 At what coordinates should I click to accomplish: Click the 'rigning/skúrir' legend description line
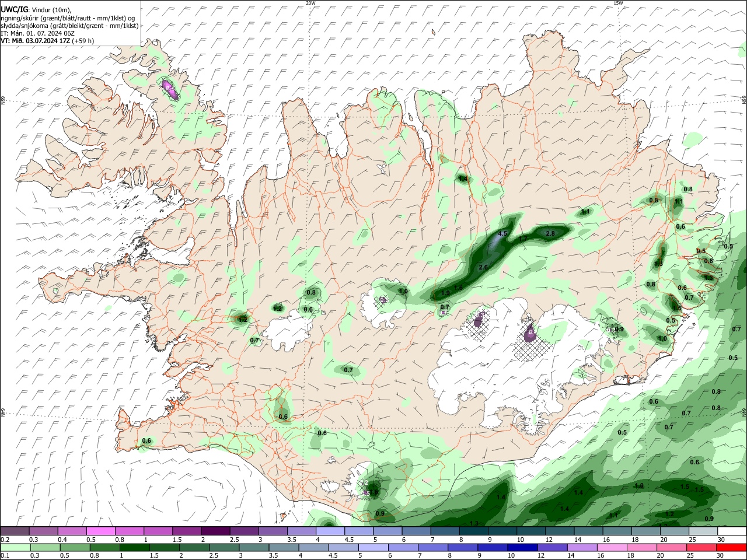coord(69,17)
